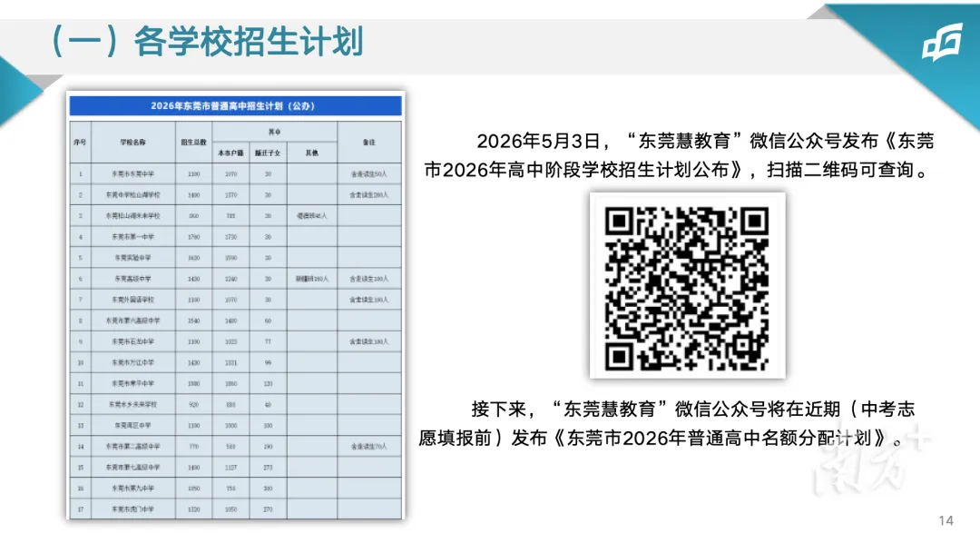Select row 5 school 东莞实验中学

tap(133, 258)
